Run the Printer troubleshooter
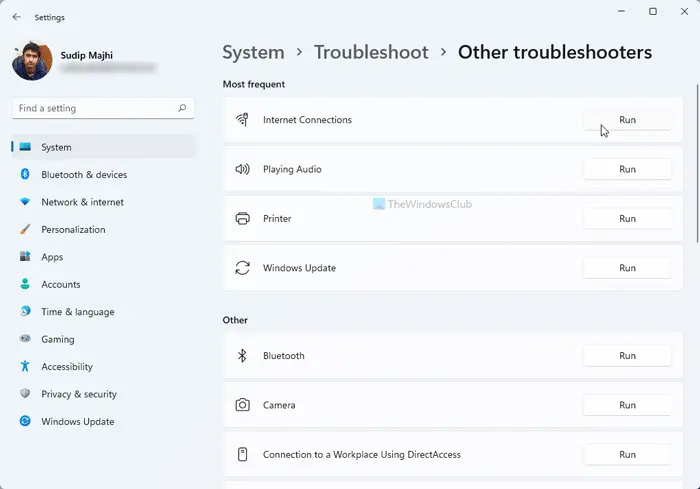700x489 pixels. (627, 218)
